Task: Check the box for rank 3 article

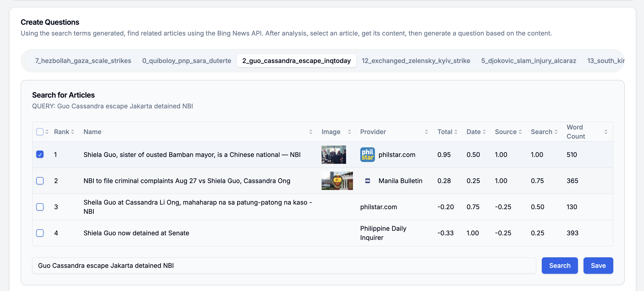Action: [x=40, y=207]
